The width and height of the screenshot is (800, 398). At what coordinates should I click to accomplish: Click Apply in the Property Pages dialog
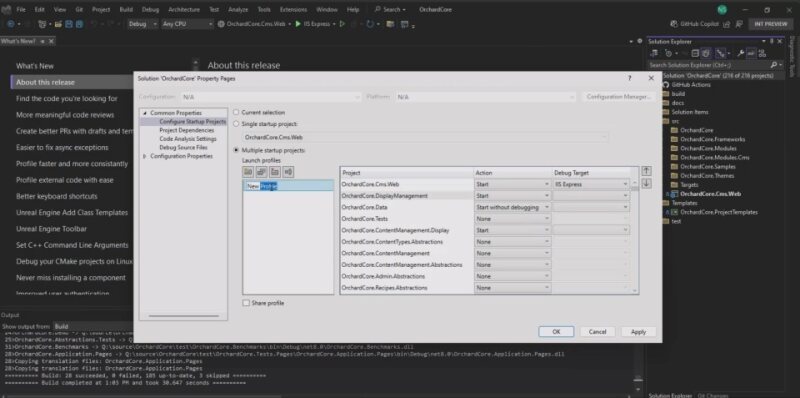[638, 332]
